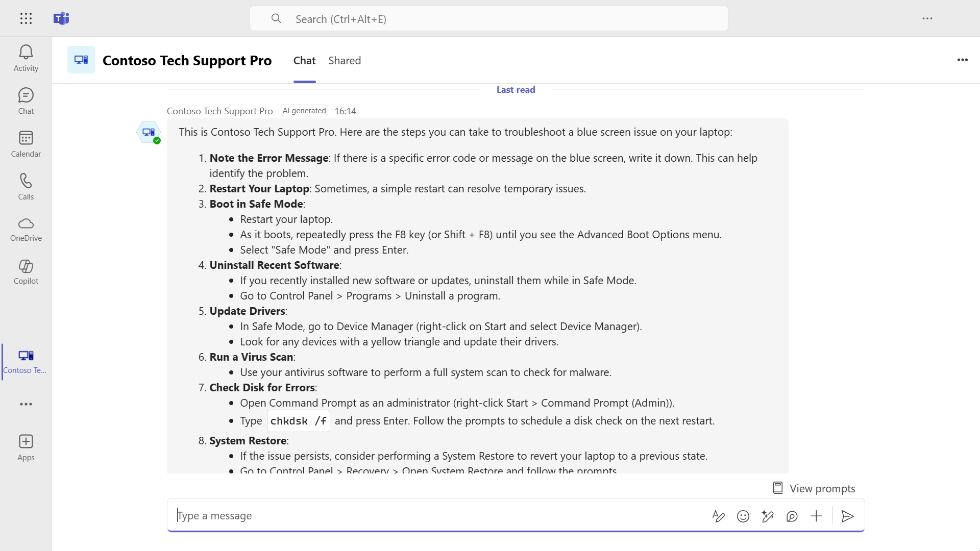Click the Type a message field
This screenshot has width=980, height=551.
(x=439, y=516)
